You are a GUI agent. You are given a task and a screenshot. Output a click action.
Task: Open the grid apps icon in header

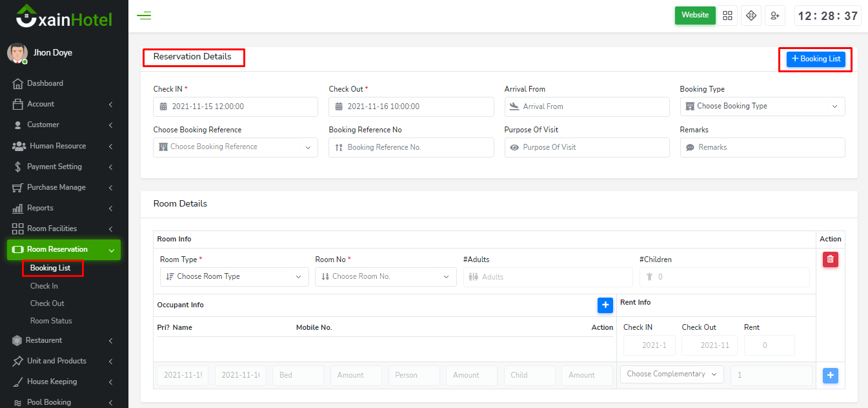728,15
